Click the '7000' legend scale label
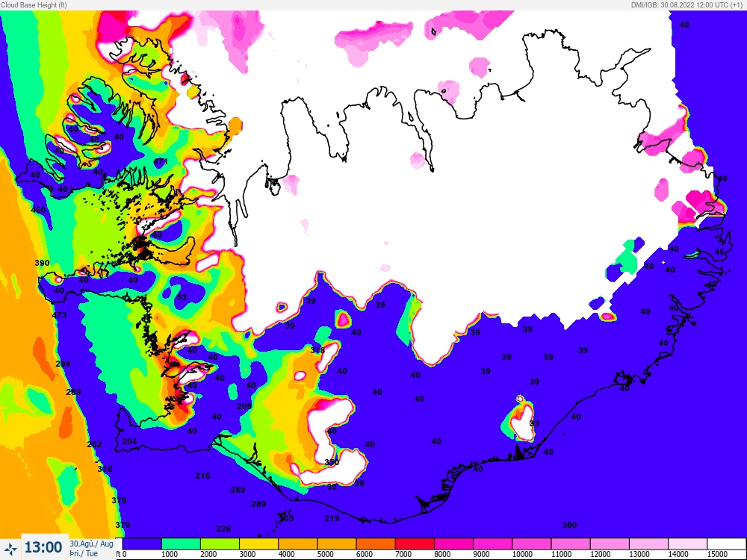This screenshot has height=560, width=747. tap(403, 554)
